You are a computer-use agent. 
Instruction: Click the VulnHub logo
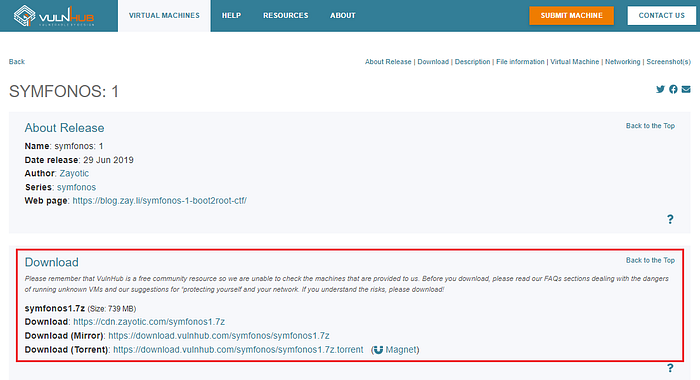54,16
